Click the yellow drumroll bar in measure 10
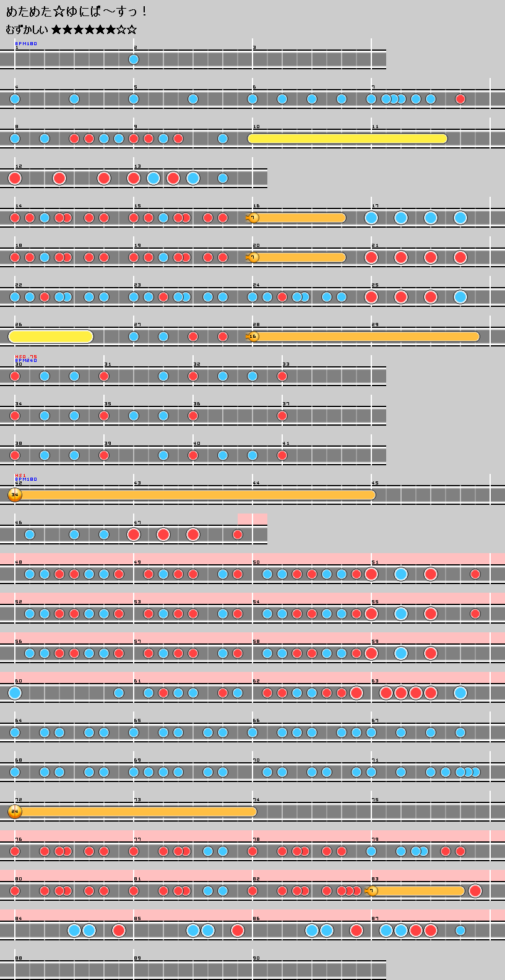 click(347, 139)
